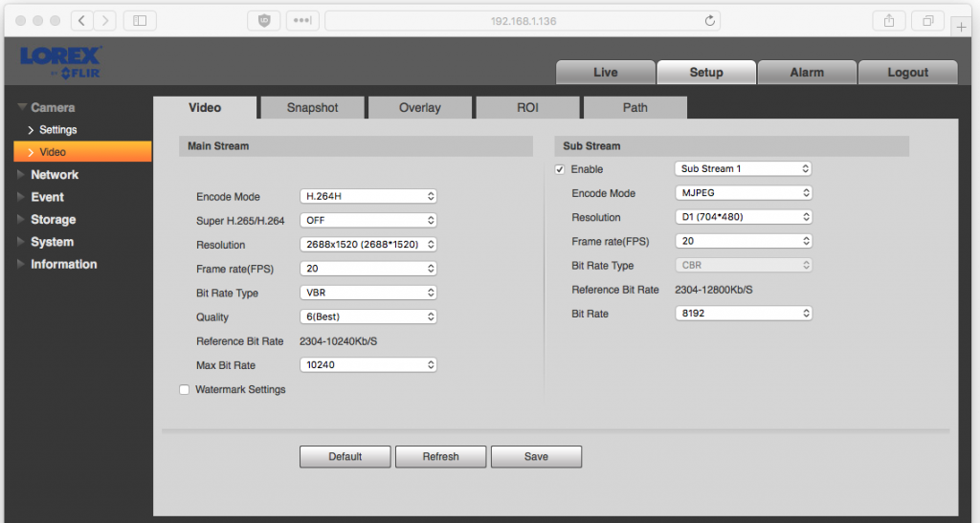
Task: Go back with Safari back arrow
Action: [x=82, y=21]
